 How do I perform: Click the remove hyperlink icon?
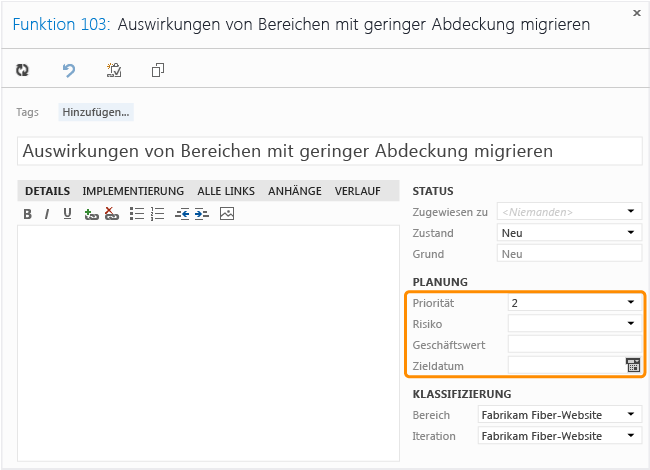click(112, 214)
